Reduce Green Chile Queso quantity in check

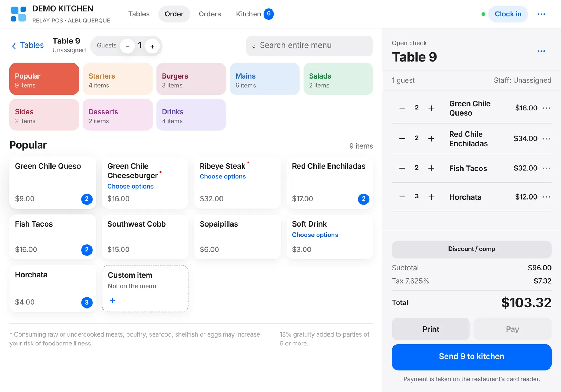(402, 108)
